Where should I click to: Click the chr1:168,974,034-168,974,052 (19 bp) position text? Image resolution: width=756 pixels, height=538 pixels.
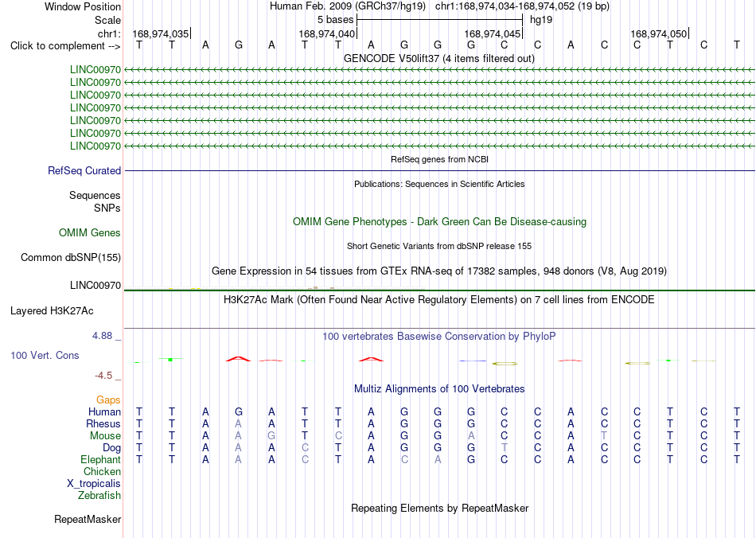click(x=522, y=6)
